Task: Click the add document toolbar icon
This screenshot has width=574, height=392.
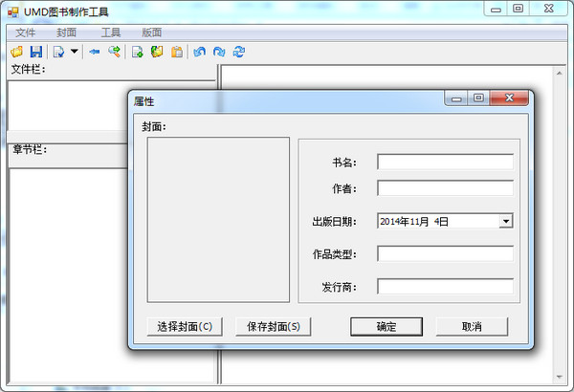Action: [x=138, y=52]
